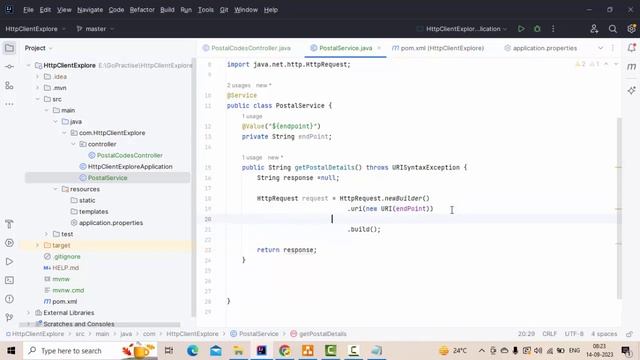
Task: Open the Structure tool window icon
Action: pos(9,85)
